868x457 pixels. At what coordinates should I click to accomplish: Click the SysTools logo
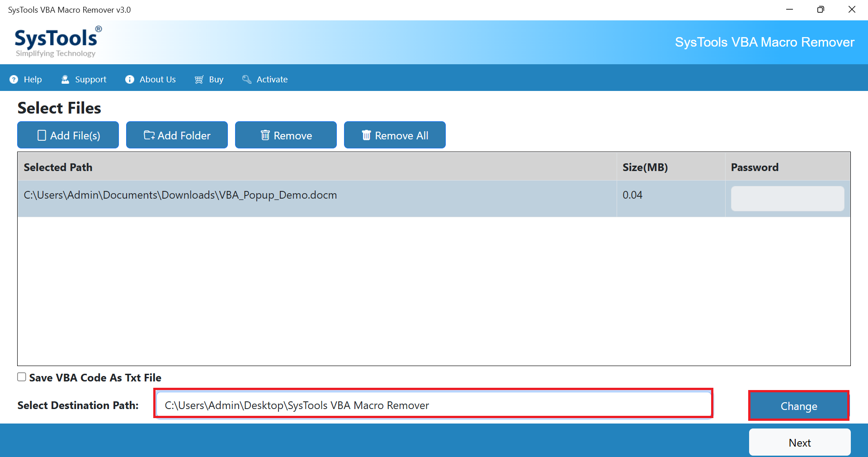(58, 43)
